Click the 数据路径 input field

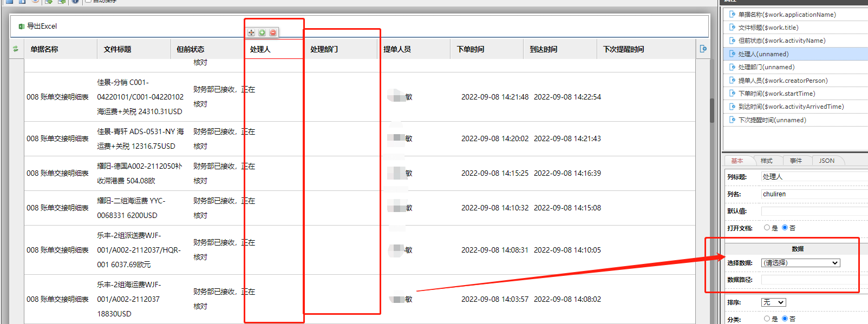tap(814, 280)
